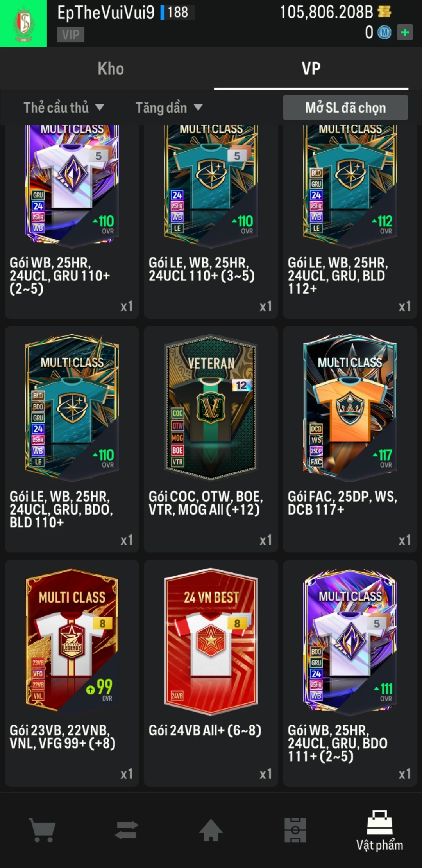Viewport: 422px width, 868px height.
Task: Select the 23VB, 22VNB, VNL 99+ pack
Action: 72,673
